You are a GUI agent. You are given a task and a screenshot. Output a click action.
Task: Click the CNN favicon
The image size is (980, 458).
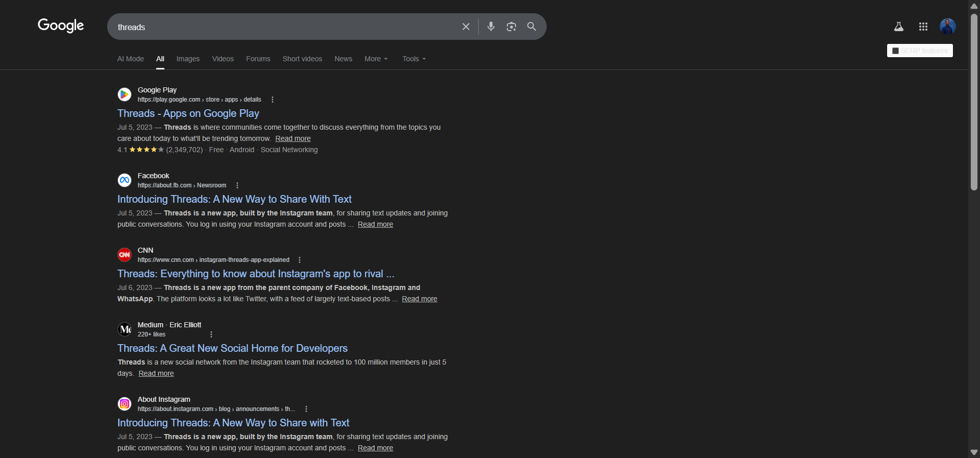[125, 255]
